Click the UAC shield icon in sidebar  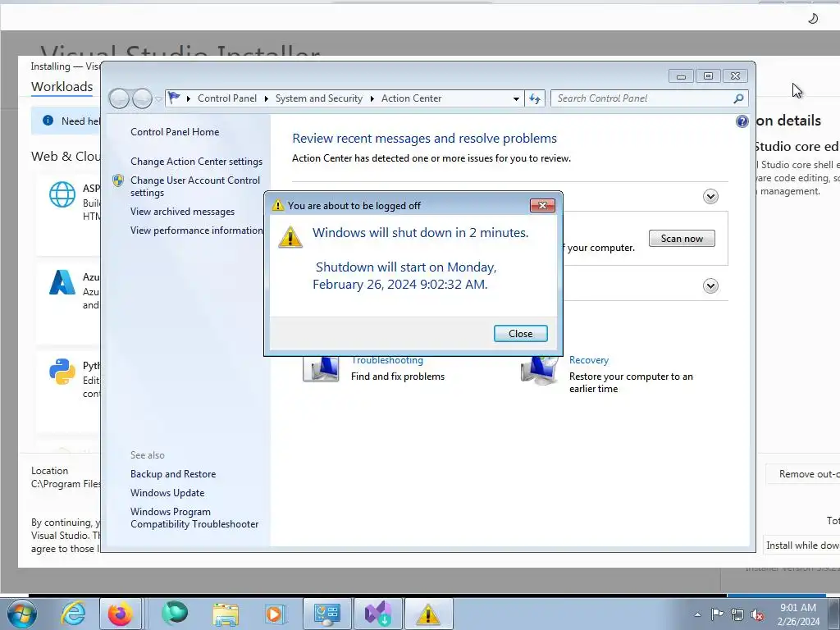tap(118, 180)
